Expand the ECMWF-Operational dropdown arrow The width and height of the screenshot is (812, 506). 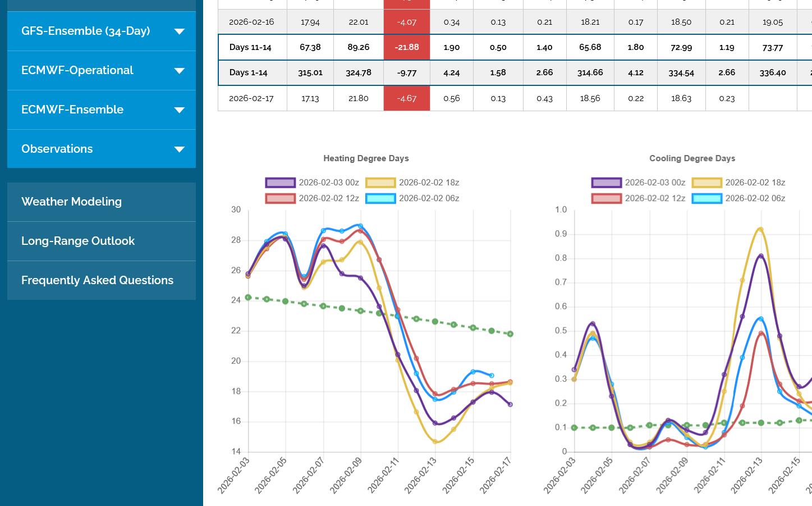click(x=180, y=71)
